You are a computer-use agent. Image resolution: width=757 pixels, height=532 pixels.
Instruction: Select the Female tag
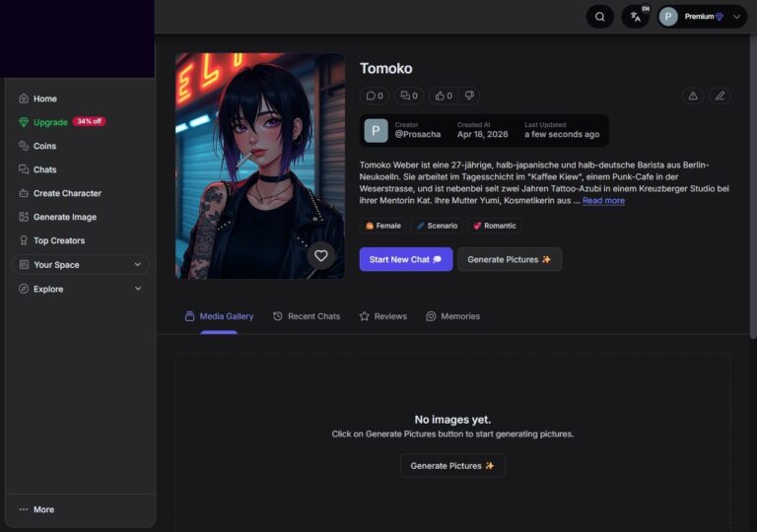[383, 226]
